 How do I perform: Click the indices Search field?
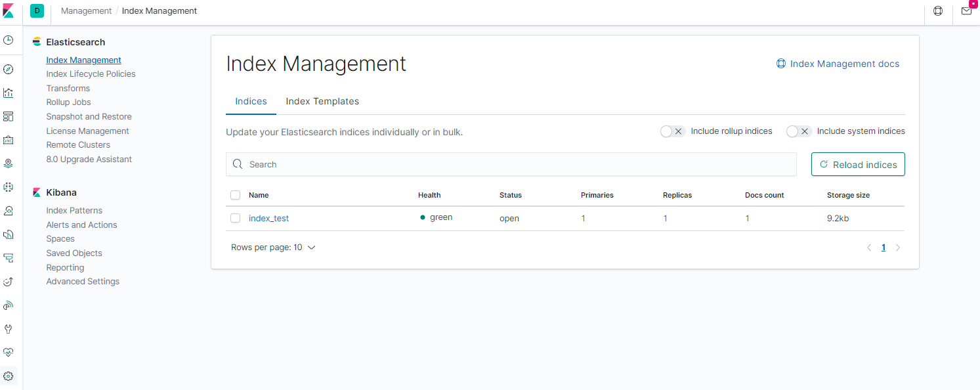[511, 164]
